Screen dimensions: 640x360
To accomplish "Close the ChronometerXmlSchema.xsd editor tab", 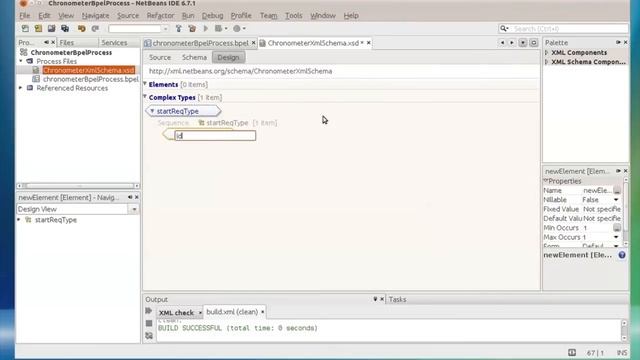I will point(369,43).
